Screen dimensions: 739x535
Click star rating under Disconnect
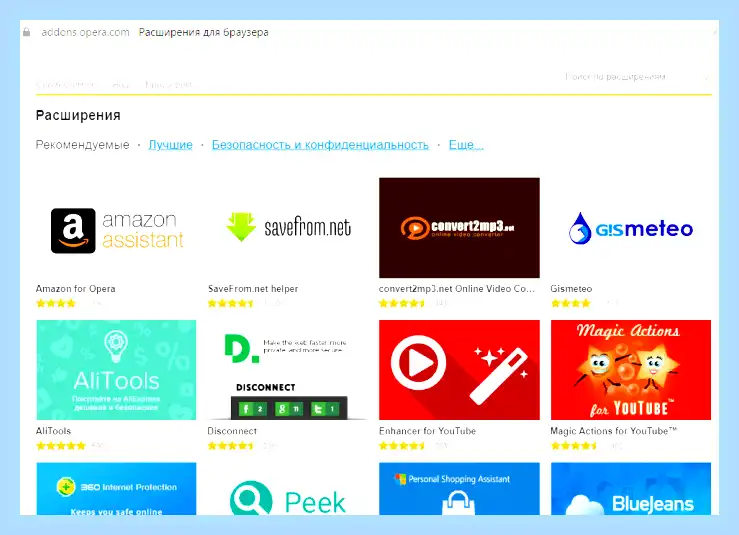[231, 445]
